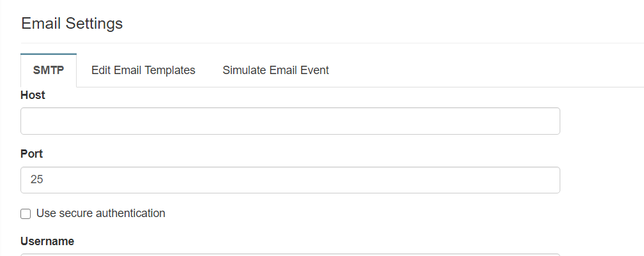644x256 pixels.
Task: Click inside the Port input field
Action: coord(290,180)
